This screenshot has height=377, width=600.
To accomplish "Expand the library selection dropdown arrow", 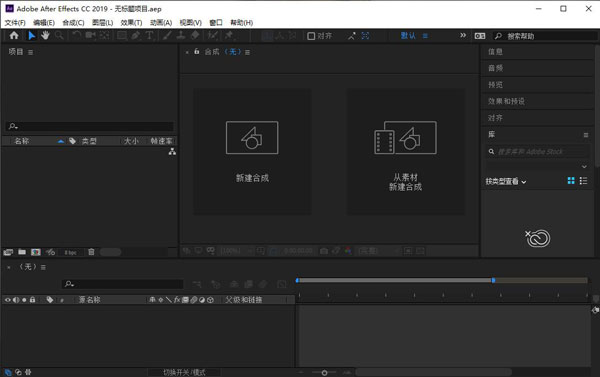I will coord(584,166).
